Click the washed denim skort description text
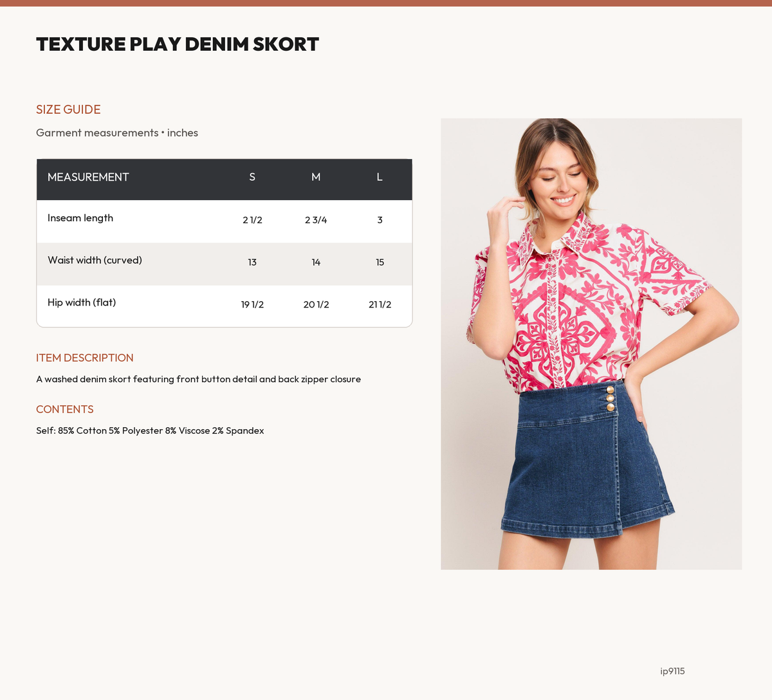 tap(198, 379)
